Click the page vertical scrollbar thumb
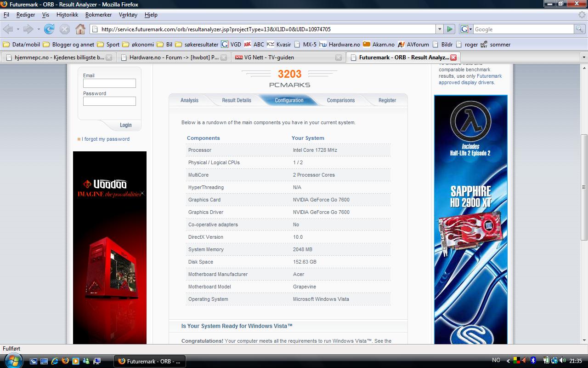Image resolution: width=588 pixels, height=368 pixels. [x=584, y=187]
